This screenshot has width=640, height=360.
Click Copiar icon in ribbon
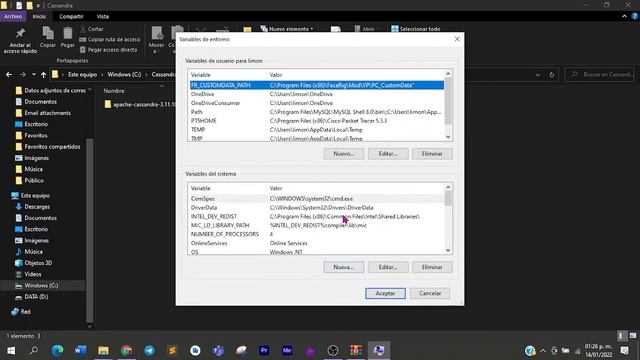pos(48,38)
